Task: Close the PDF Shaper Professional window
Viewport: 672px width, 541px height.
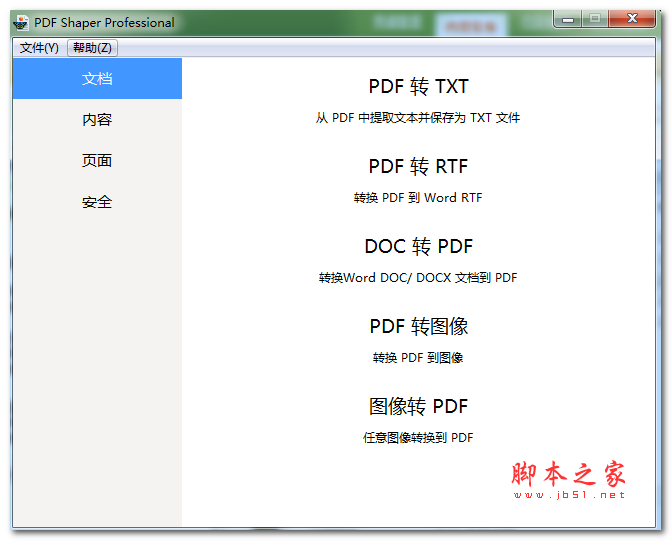Action: tap(632, 18)
